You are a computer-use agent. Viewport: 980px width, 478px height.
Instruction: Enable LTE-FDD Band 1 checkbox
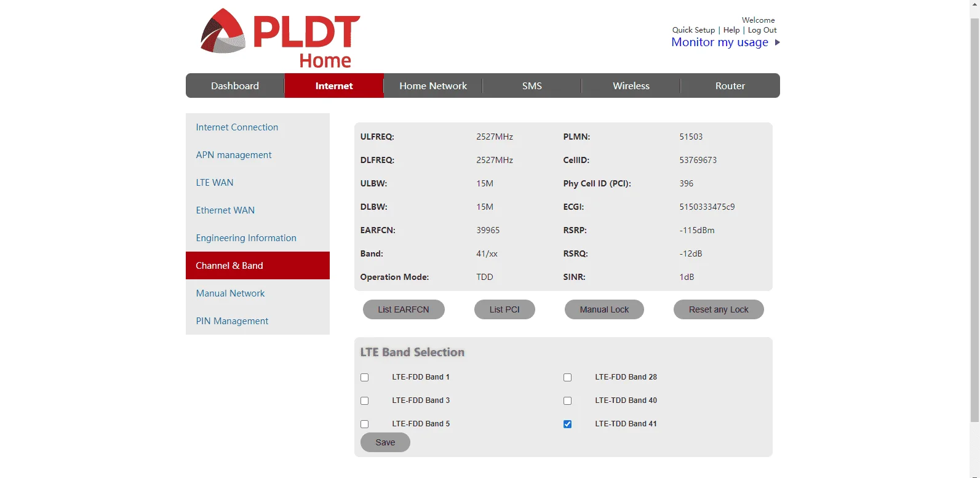pyautogui.click(x=364, y=377)
